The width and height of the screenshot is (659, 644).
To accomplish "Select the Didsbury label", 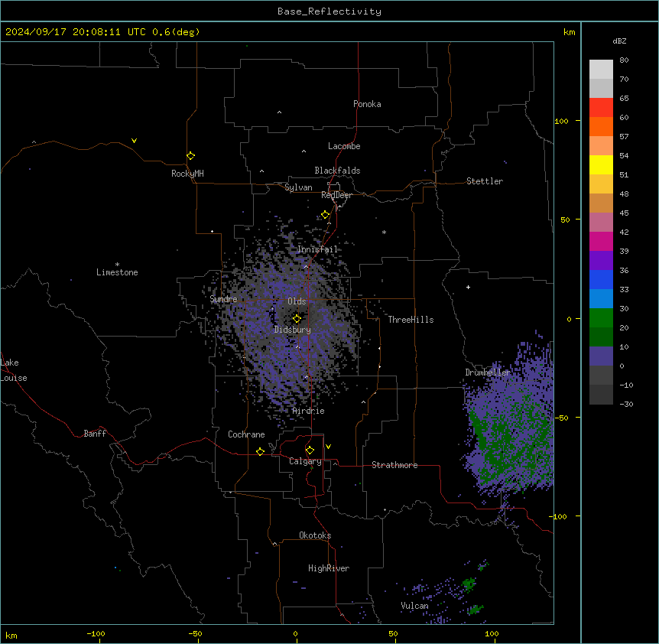I will (293, 330).
